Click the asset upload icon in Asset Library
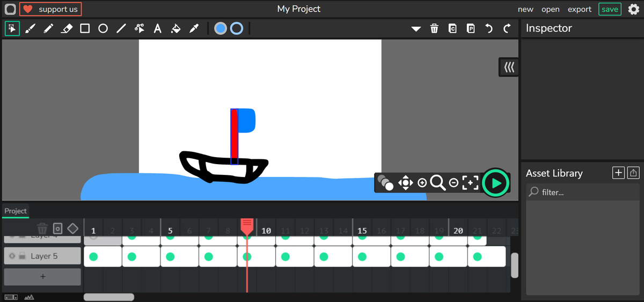Screen dimensions: 644x302 (x=633, y=173)
